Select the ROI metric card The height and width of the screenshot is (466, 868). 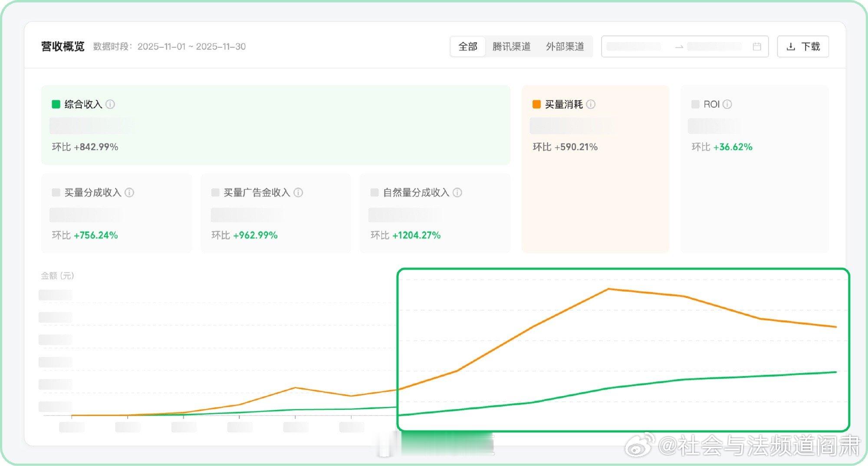point(755,169)
